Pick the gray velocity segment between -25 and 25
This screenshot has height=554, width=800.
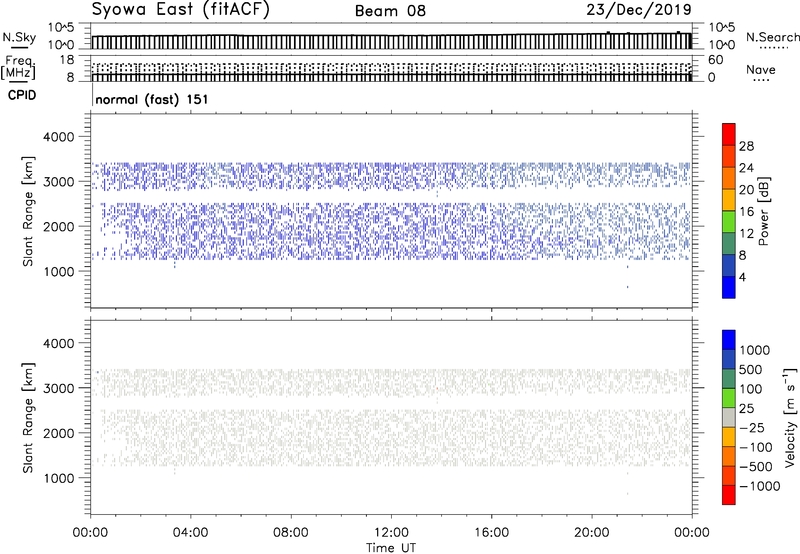729,418
